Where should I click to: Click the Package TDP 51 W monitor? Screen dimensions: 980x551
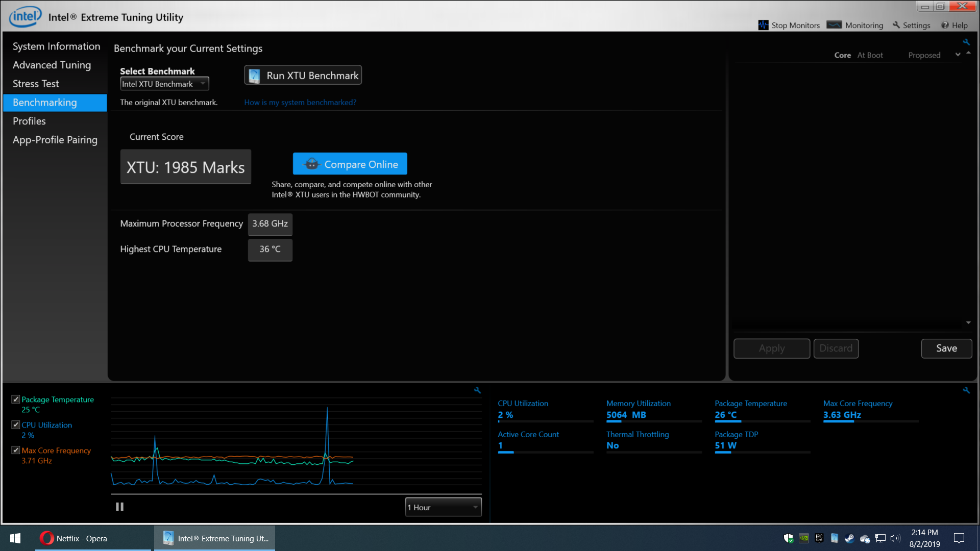pyautogui.click(x=762, y=442)
